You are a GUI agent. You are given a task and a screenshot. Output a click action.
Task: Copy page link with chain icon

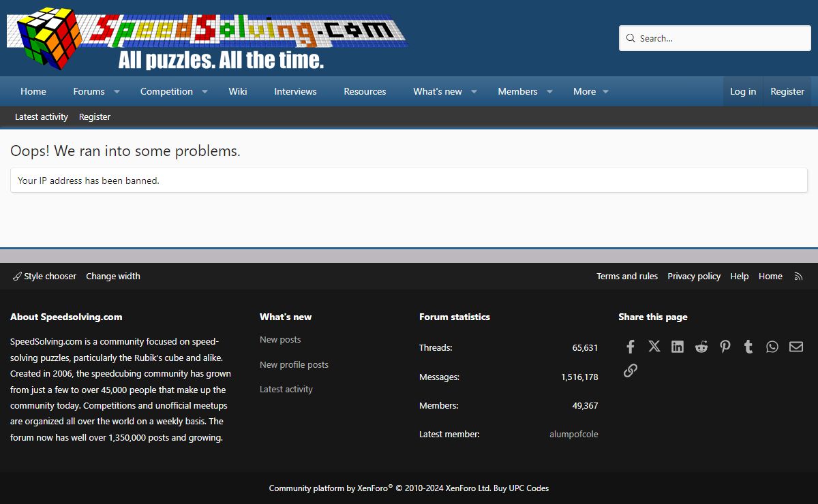coord(631,371)
